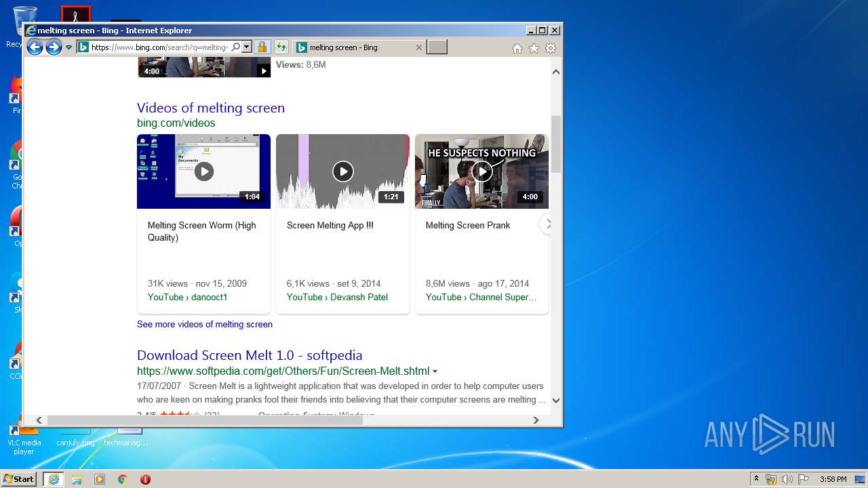The width and height of the screenshot is (868, 488).
Task: Click the 3:58 PM clock
Action: [833, 479]
